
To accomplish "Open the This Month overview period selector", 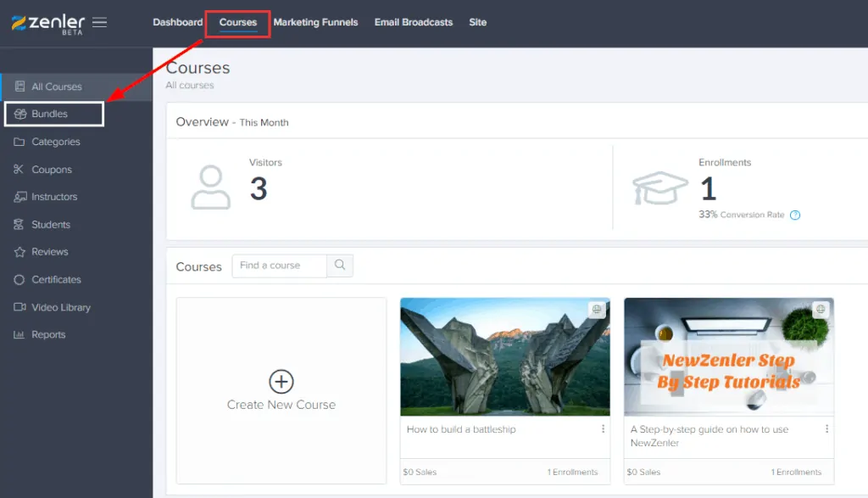I will tap(267, 122).
